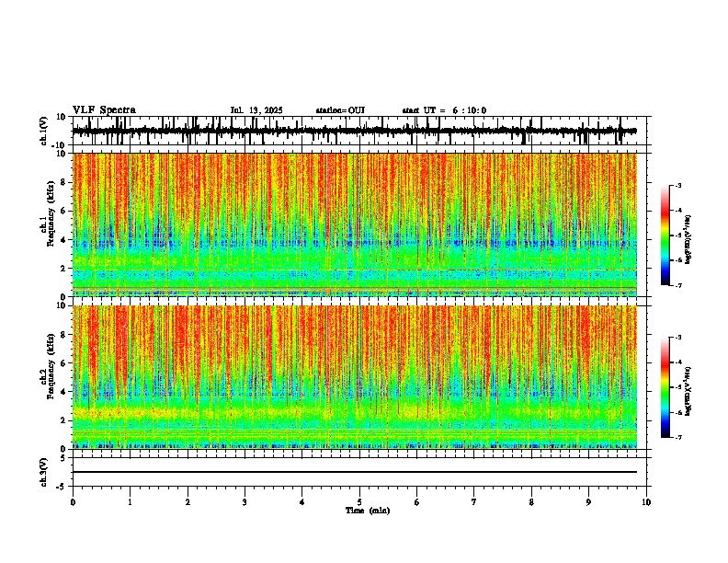728x563 pixels.
Task: Click the ch.1 spectrogram color bar
Action: (665, 236)
